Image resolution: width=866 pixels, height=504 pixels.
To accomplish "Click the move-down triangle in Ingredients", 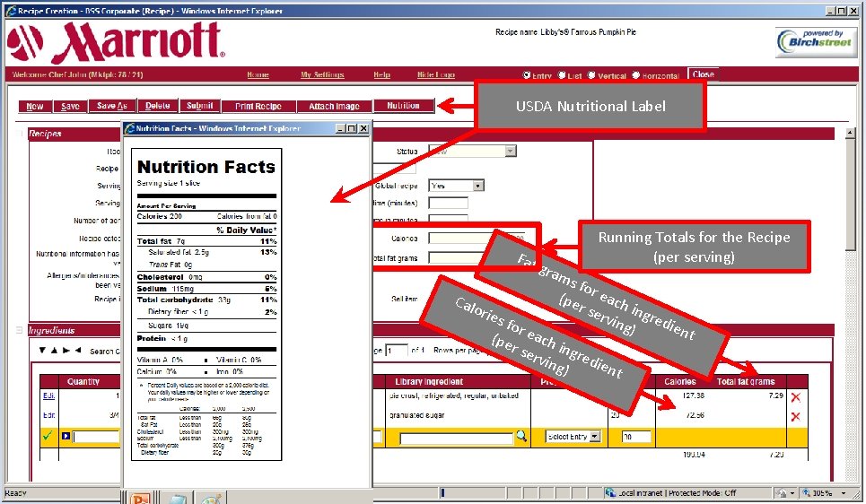I will pos(42,351).
